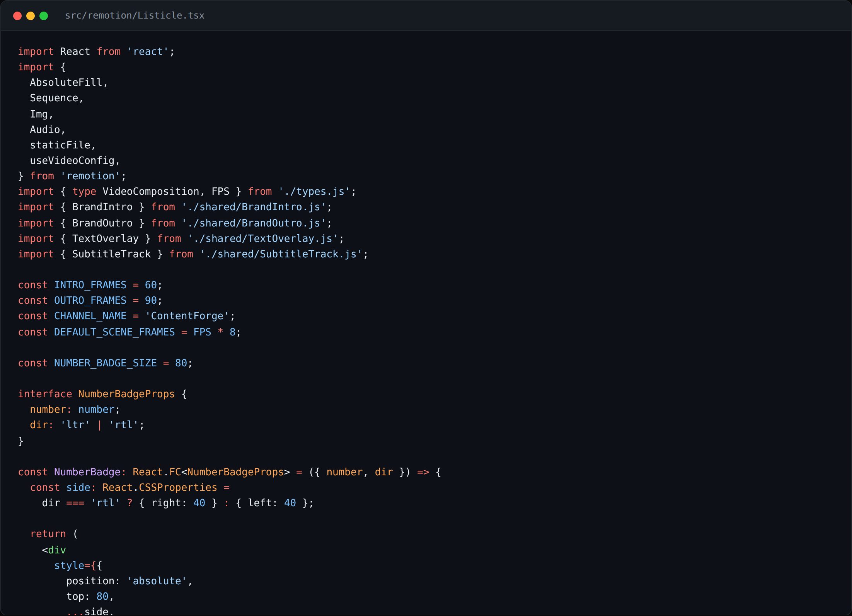
Task: Click the useVideoConfig import name
Action: click(x=72, y=161)
